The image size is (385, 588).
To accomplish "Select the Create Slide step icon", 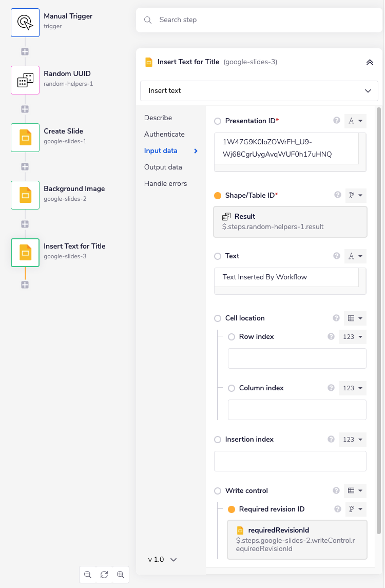I will [25, 137].
